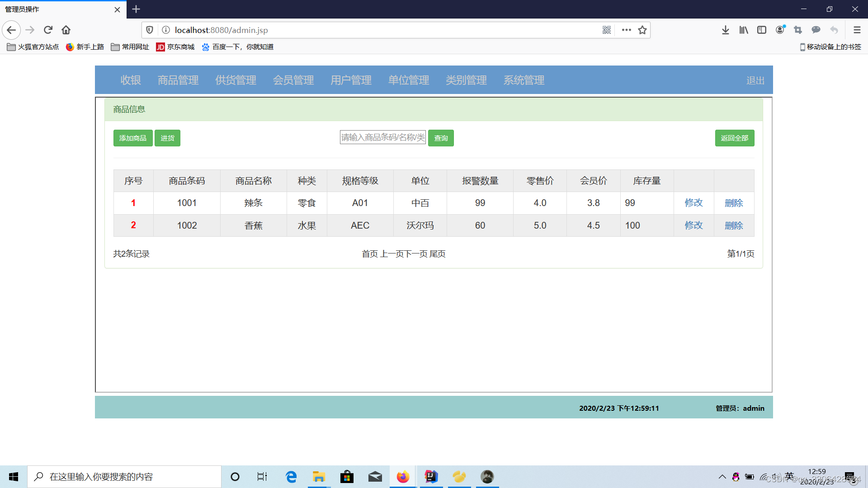Open the 供货管理 menu
868x488 pixels.
236,80
